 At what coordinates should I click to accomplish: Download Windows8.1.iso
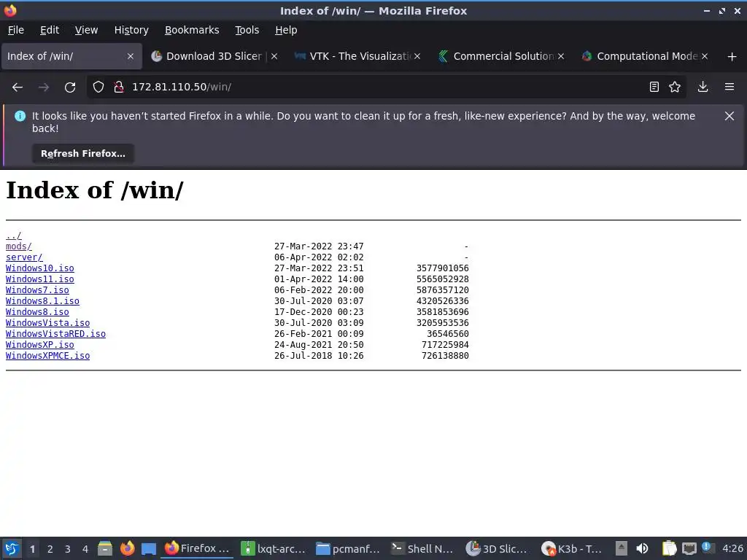click(42, 301)
